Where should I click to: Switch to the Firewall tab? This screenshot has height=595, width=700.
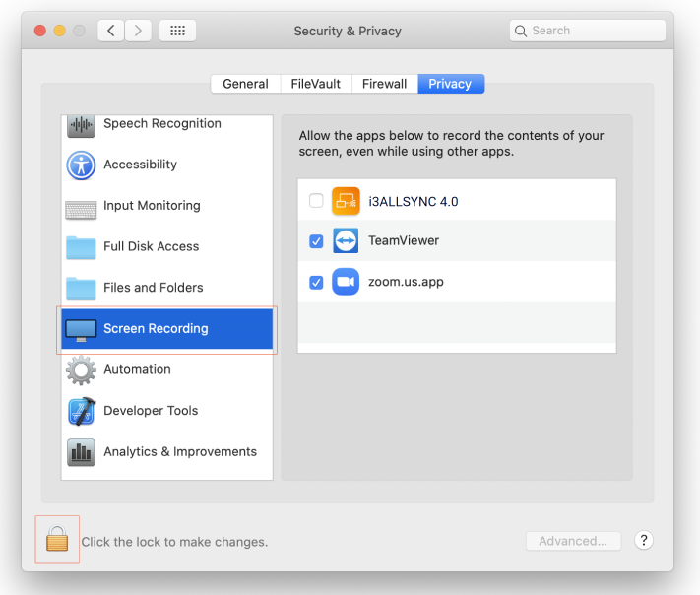pyautogui.click(x=384, y=84)
